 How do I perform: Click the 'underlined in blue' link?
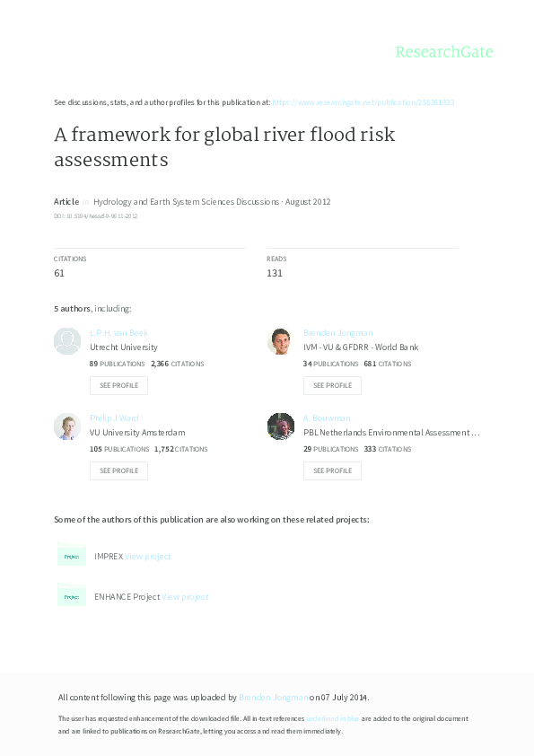(x=331, y=718)
